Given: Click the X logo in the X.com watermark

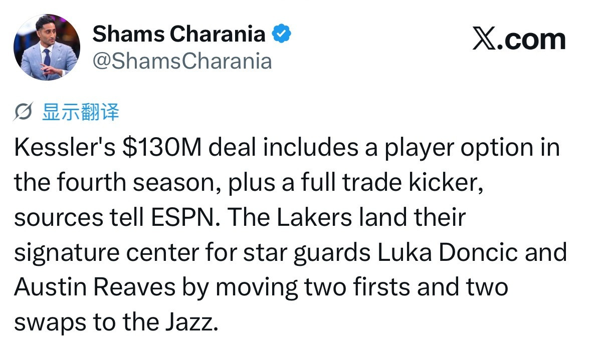Looking at the screenshot, I should coord(484,39).
